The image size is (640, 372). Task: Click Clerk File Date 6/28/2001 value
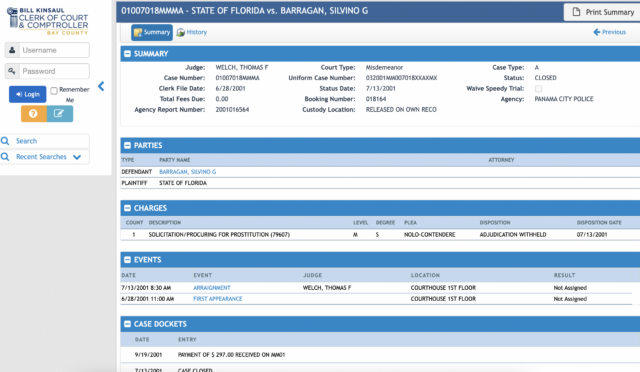[x=230, y=89]
